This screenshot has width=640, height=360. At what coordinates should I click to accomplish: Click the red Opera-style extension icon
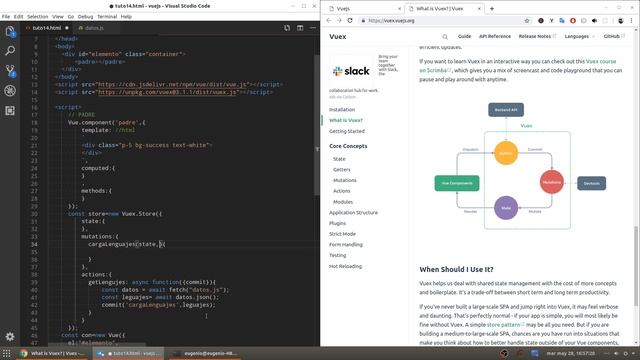click(573, 20)
